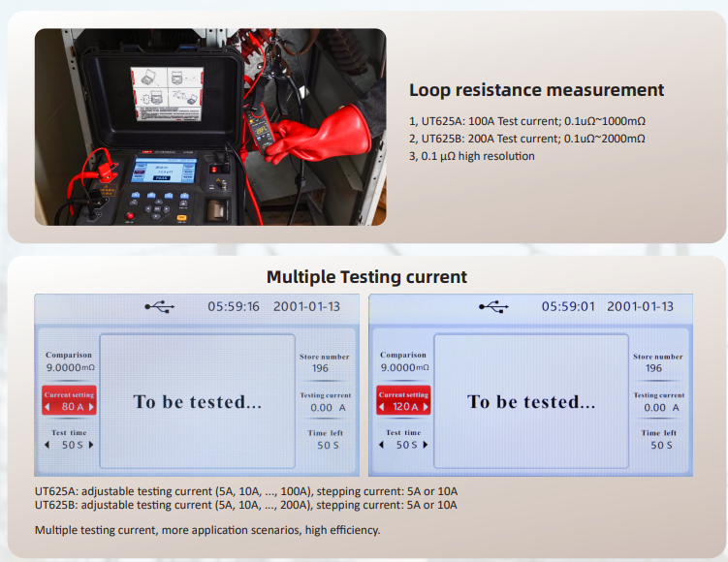Click the clock reading 05:59:16
This screenshot has width=728, height=562.
[234, 307]
